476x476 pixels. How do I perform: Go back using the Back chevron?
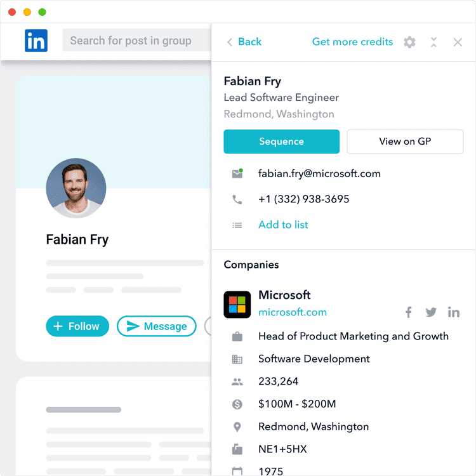[230, 42]
